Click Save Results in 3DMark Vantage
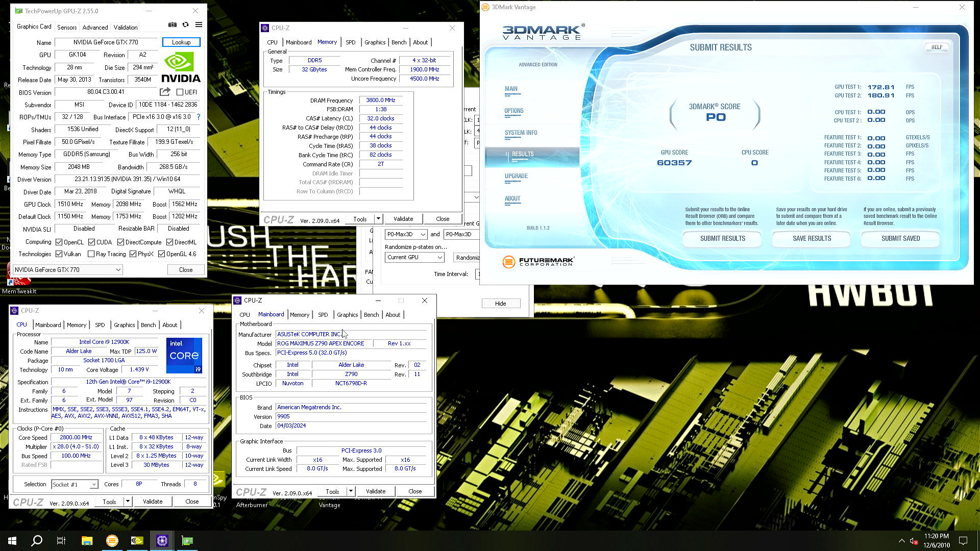Viewport: 980px width, 551px height. click(x=812, y=238)
